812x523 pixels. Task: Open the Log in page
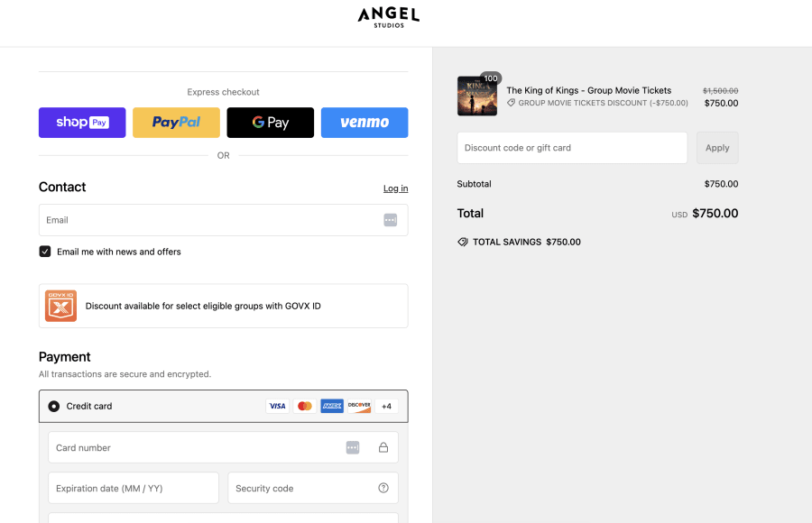click(x=395, y=188)
